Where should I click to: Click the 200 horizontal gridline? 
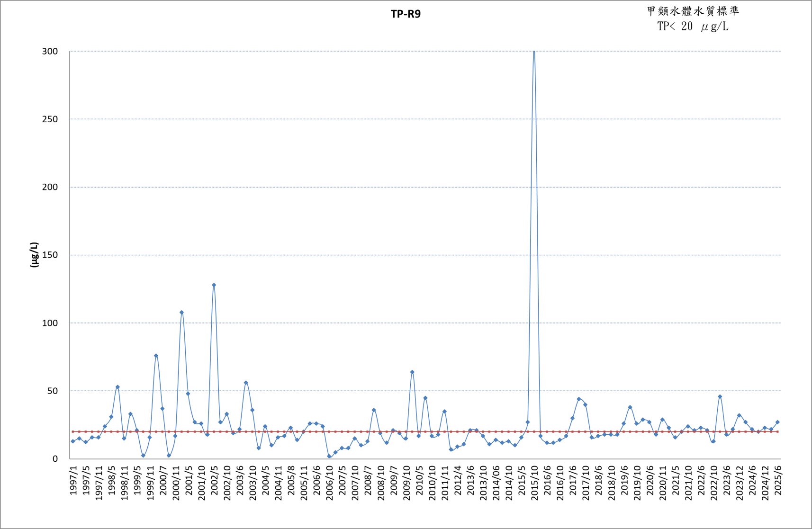pyautogui.click(x=425, y=187)
